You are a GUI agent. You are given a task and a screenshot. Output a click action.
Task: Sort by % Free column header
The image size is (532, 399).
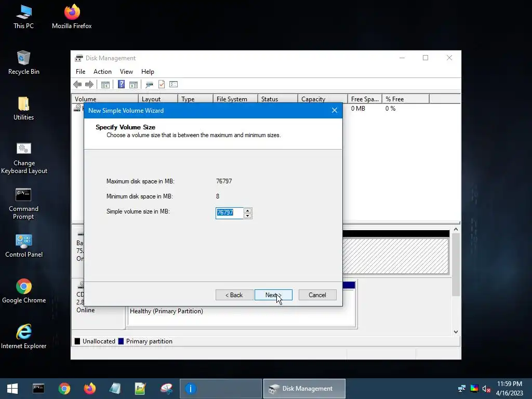[x=406, y=99]
